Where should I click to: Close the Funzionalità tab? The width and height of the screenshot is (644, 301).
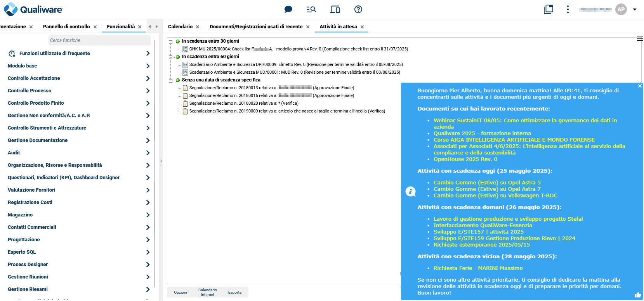(x=140, y=27)
